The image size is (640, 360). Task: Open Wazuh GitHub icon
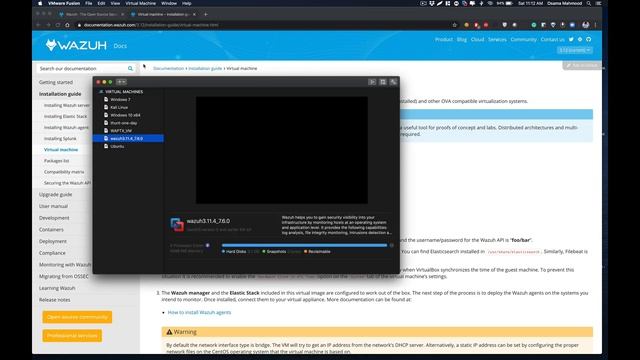pos(589,40)
